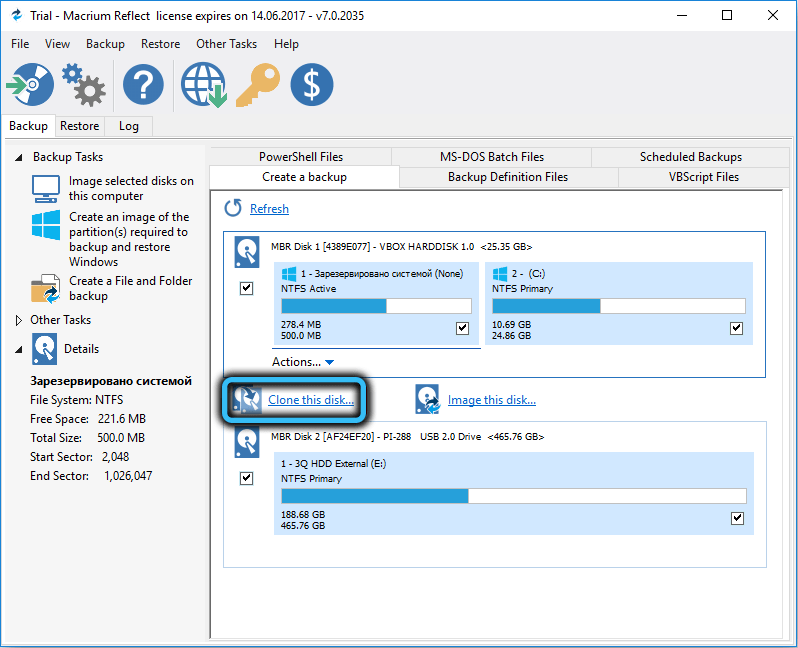798x648 pixels.
Task: Click the End Sector 1,026,047 value
Action: [128, 476]
